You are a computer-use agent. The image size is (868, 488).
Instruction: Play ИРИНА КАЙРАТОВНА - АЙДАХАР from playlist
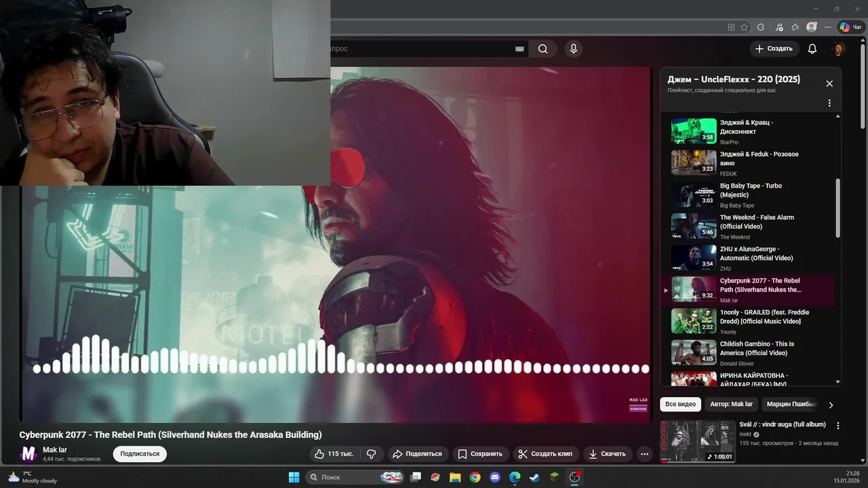click(749, 379)
